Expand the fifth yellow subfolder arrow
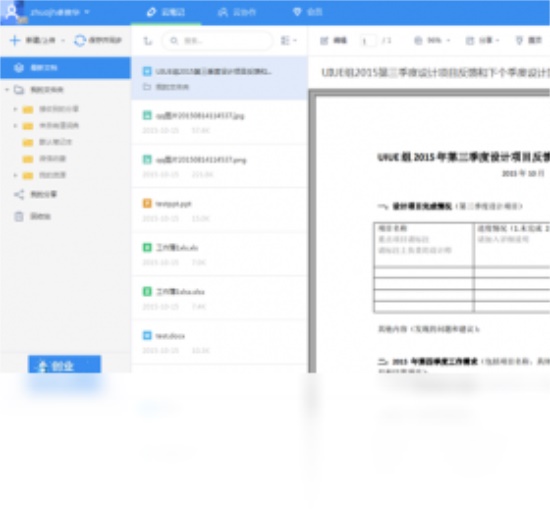Image resolution: width=550 pixels, height=530 pixels. coord(15,175)
